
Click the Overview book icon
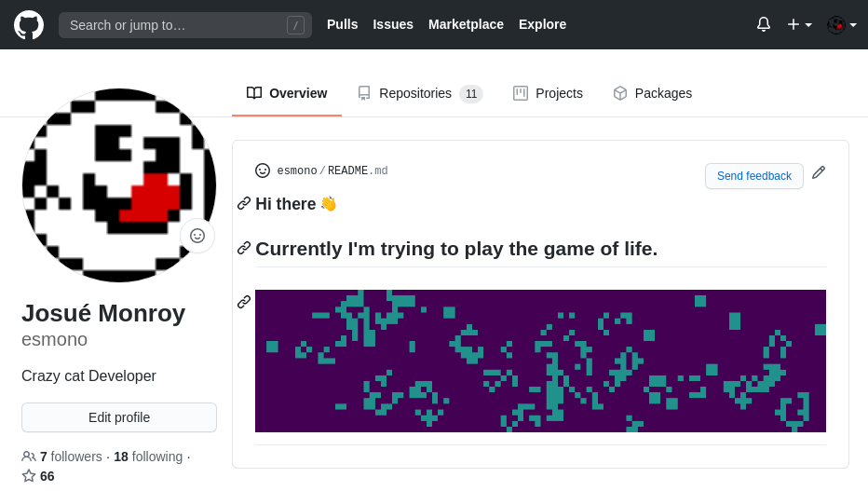[x=254, y=93]
